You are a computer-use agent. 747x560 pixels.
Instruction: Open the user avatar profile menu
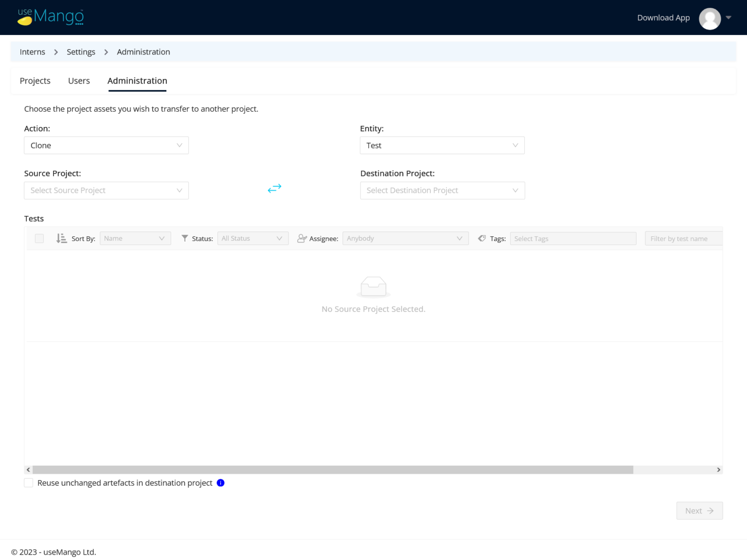tap(710, 19)
